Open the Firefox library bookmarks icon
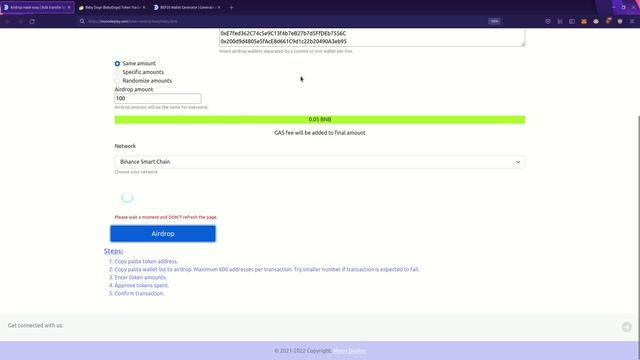This screenshot has width=640, height=360. coord(560,21)
